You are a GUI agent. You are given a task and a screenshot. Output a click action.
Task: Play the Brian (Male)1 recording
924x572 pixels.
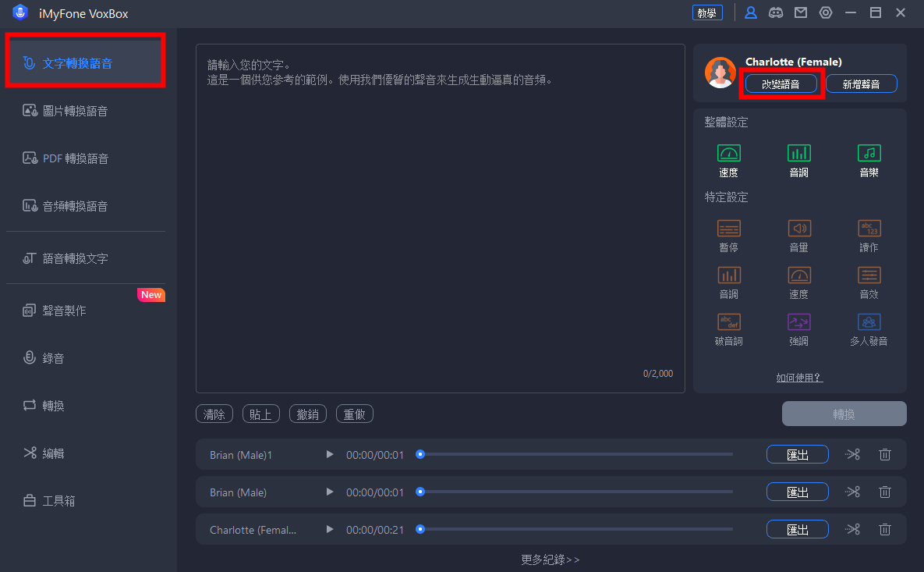point(330,455)
